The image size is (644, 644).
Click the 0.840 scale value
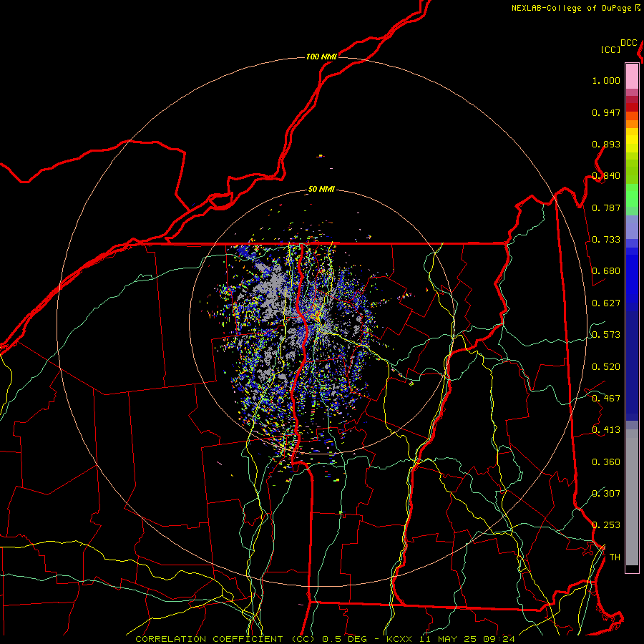[x=606, y=176]
